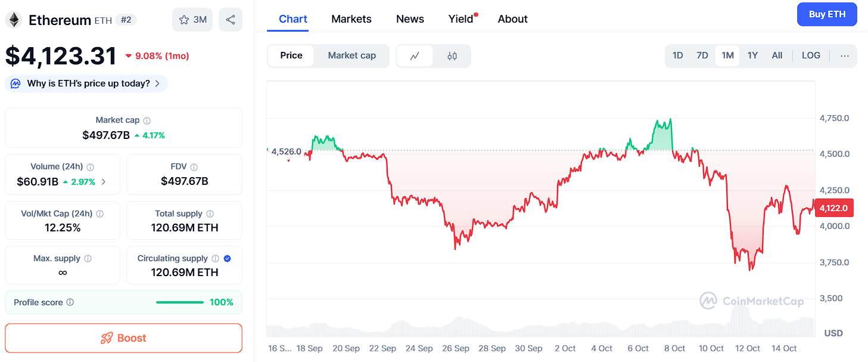Switch to the News tab

(x=410, y=19)
